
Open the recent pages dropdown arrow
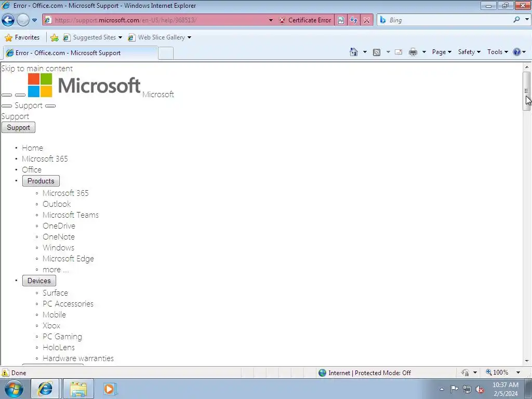(34, 20)
